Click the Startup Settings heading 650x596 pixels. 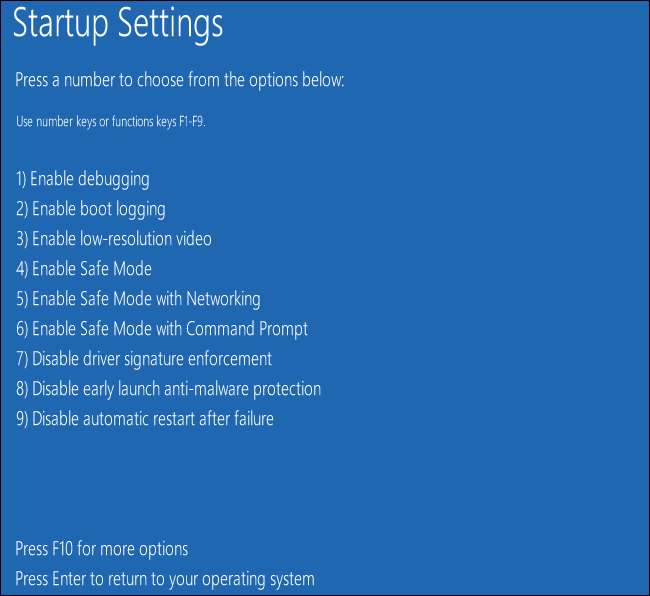pos(118,25)
